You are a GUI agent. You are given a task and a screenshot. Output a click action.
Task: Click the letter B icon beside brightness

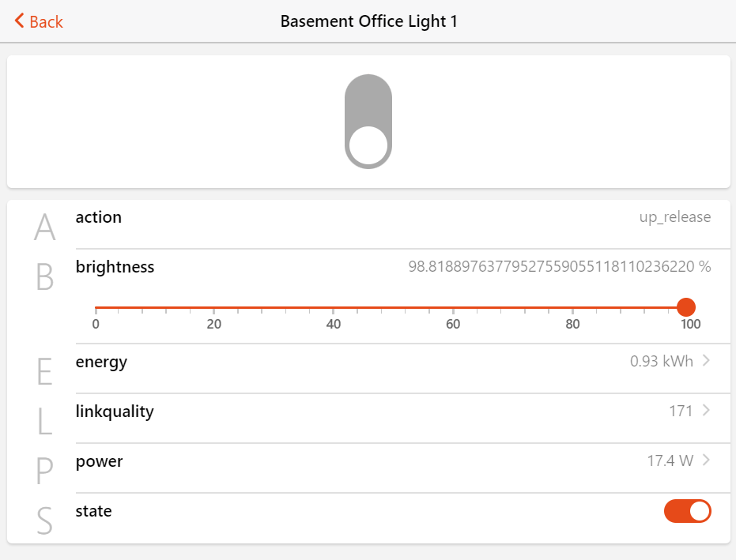click(x=45, y=277)
